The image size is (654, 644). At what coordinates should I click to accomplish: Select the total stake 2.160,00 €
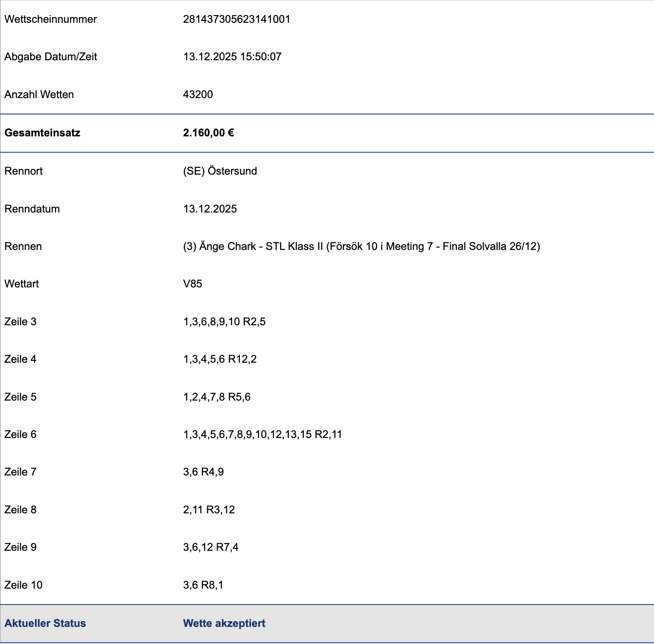coord(208,133)
